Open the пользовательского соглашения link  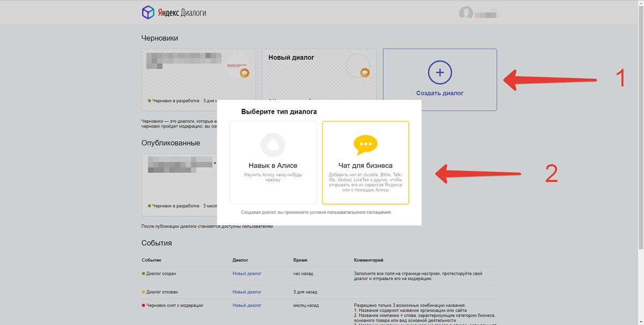coord(359,212)
